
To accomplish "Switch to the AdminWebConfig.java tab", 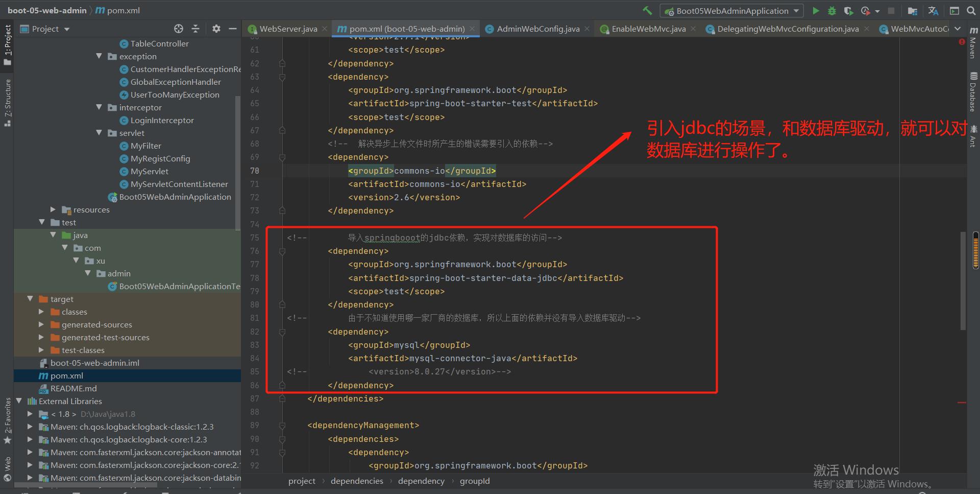I will point(537,29).
